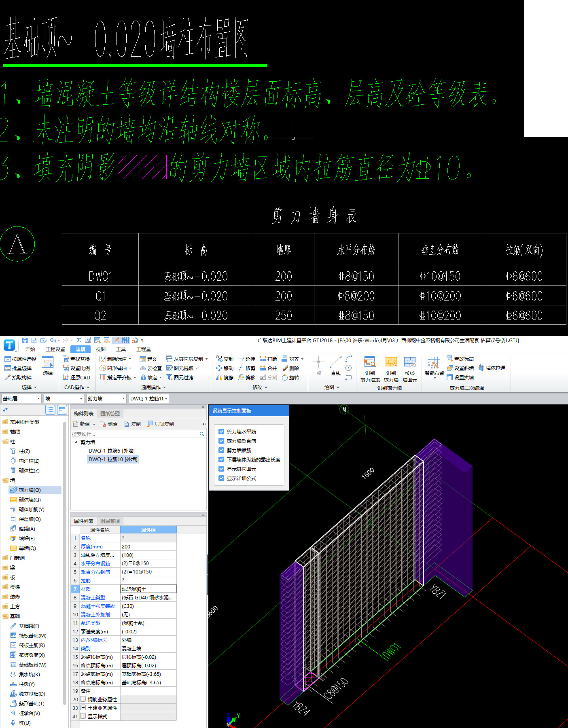Toggle the 剪力墙水平筋 checkbox
The image size is (568, 728).
(x=221, y=432)
